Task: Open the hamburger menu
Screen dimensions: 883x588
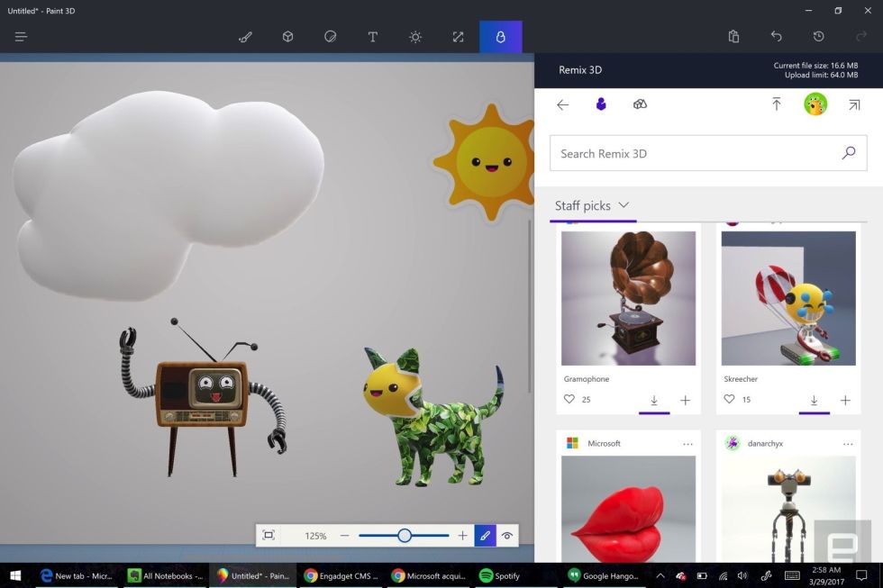Action: pyautogui.click(x=22, y=37)
